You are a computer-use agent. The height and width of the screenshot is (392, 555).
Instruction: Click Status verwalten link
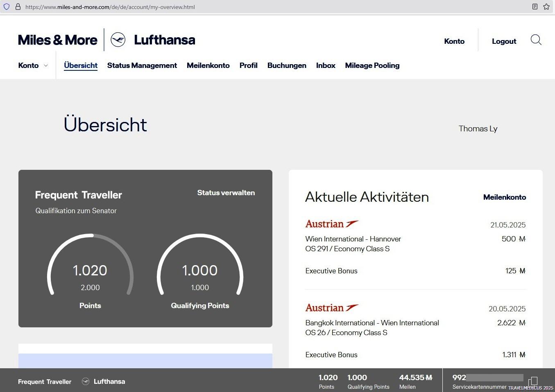pyautogui.click(x=226, y=193)
